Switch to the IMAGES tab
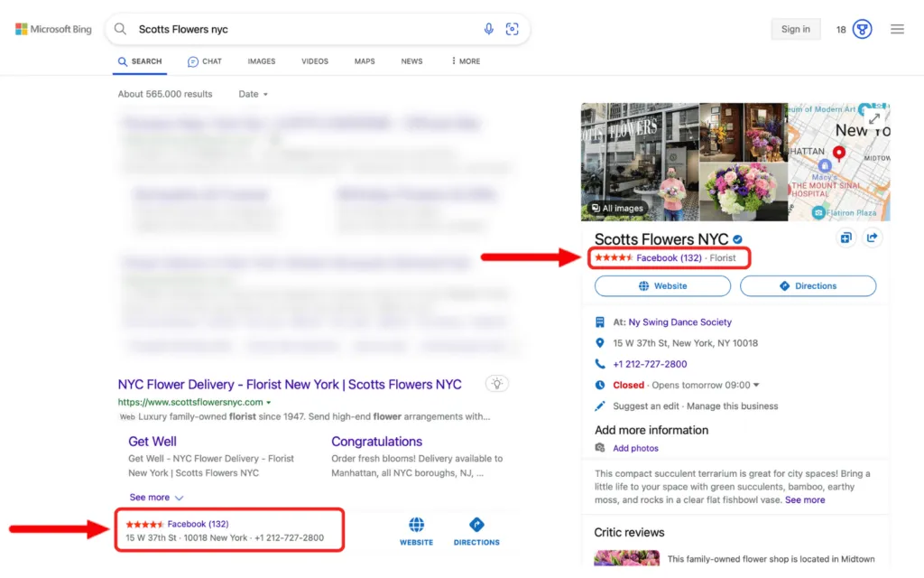The image size is (924, 578). [261, 61]
